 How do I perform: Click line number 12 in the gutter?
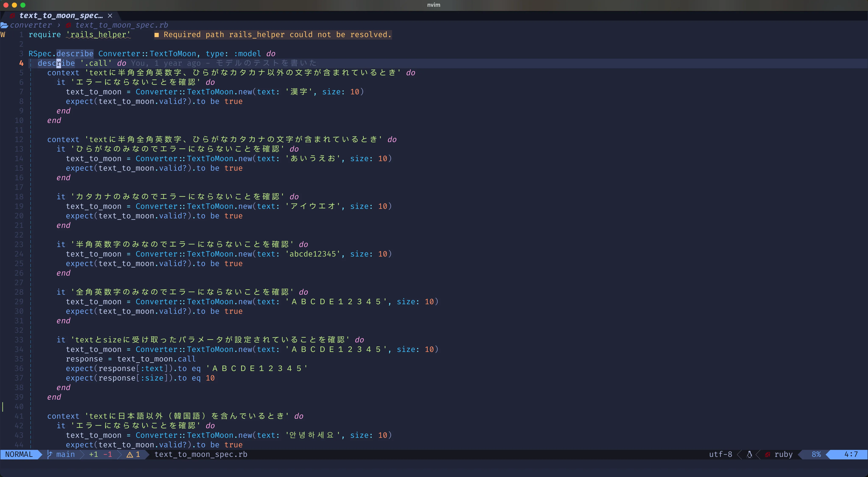point(19,139)
